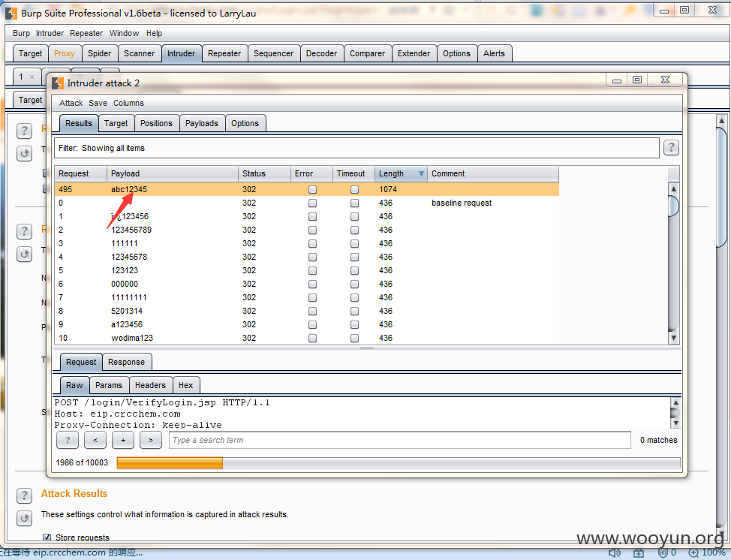Click the results table scrollbar thumb

point(673,206)
